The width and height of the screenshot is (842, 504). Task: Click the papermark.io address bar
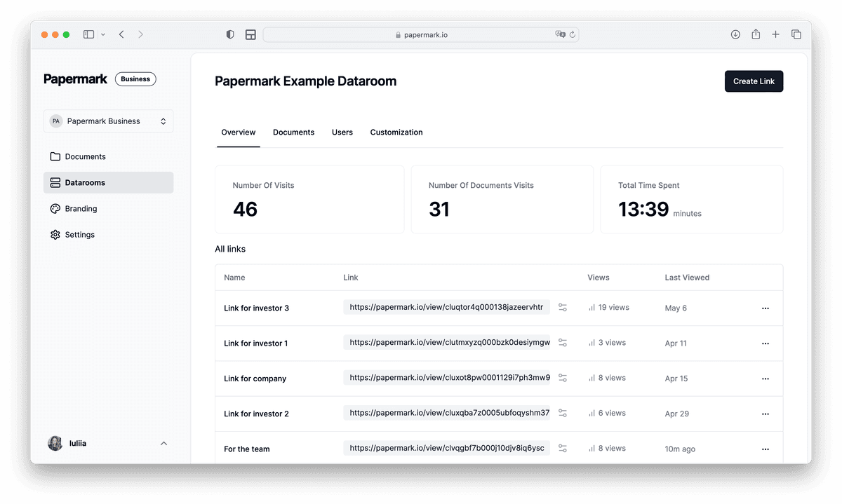pos(421,34)
